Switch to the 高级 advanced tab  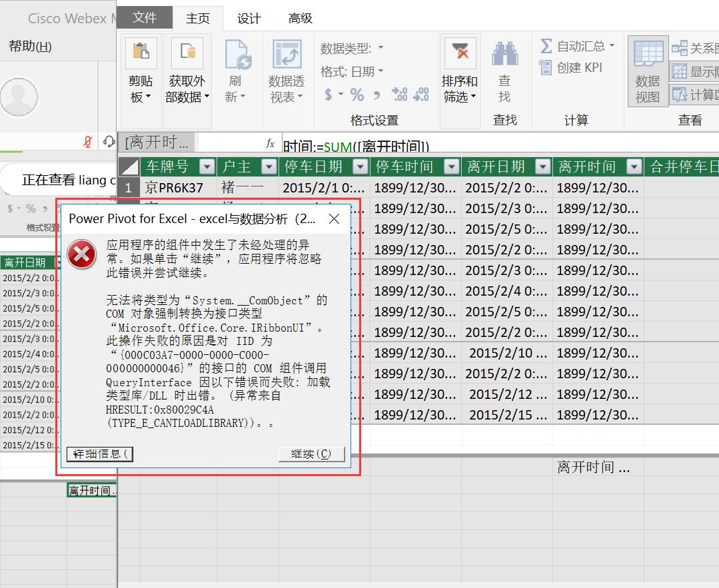tap(301, 19)
